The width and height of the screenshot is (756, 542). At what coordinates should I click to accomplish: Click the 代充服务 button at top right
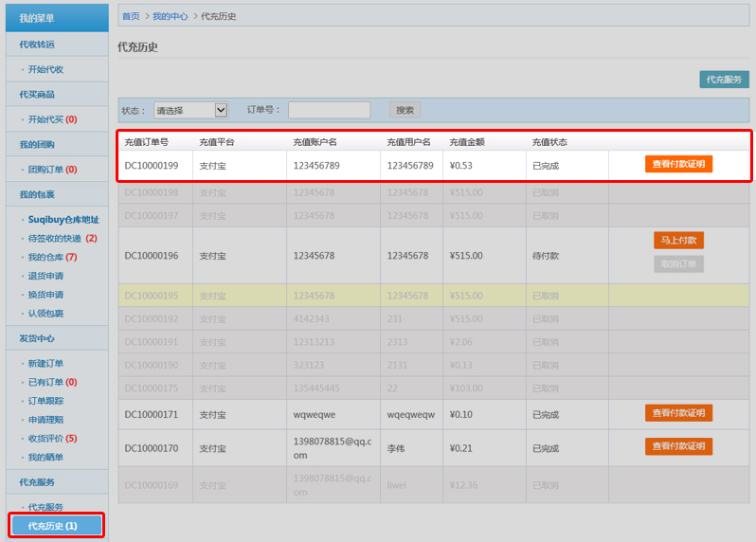point(724,80)
